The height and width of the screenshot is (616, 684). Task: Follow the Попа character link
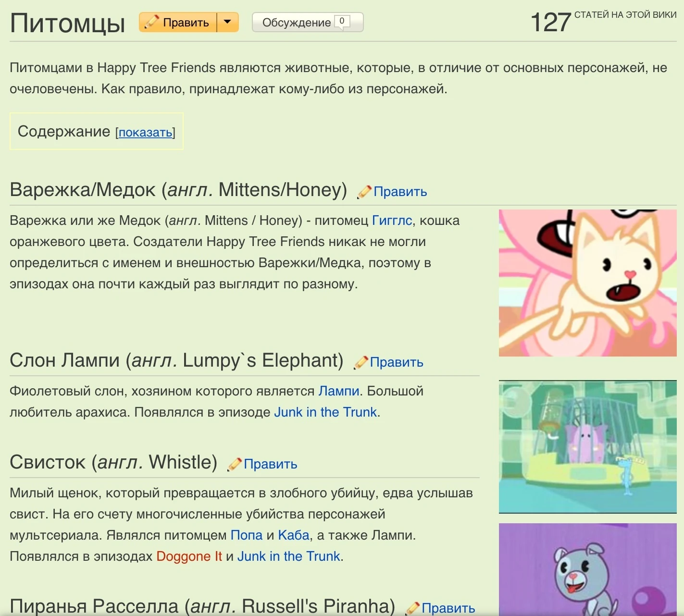click(247, 535)
